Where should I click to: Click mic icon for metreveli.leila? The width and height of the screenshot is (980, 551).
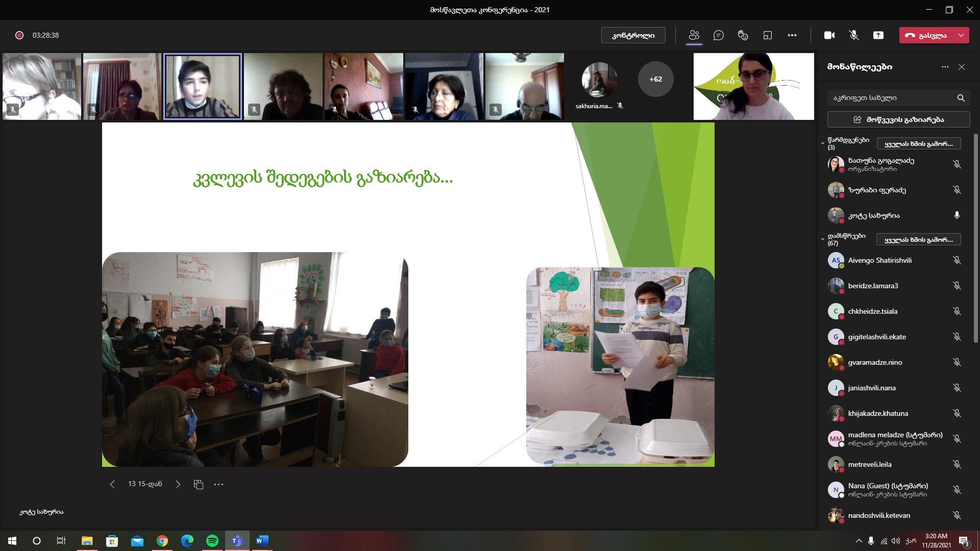957,464
